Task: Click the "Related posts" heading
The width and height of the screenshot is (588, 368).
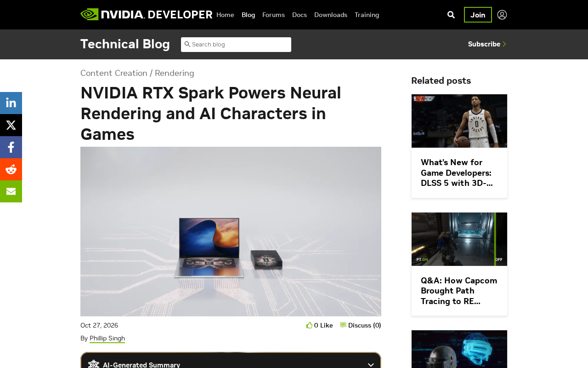Action: click(x=441, y=80)
